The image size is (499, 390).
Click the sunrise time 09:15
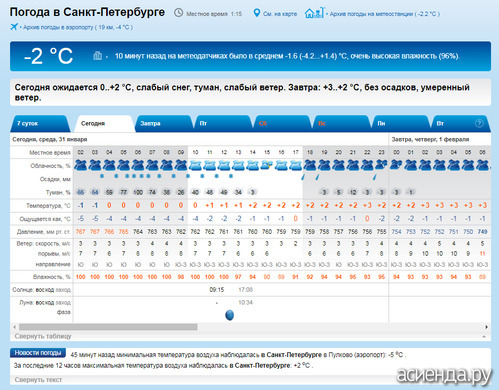pyautogui.click(x=217, y=290)
